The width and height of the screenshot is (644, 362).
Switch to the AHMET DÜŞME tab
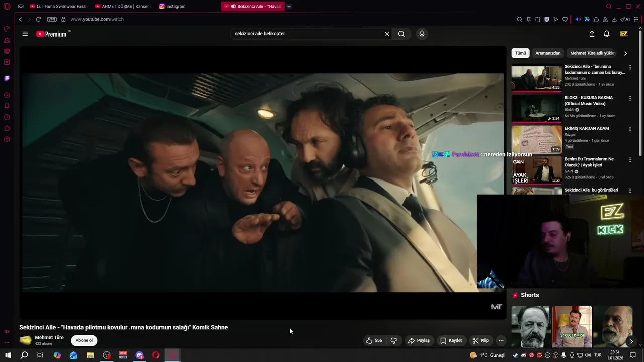[123, 6]
